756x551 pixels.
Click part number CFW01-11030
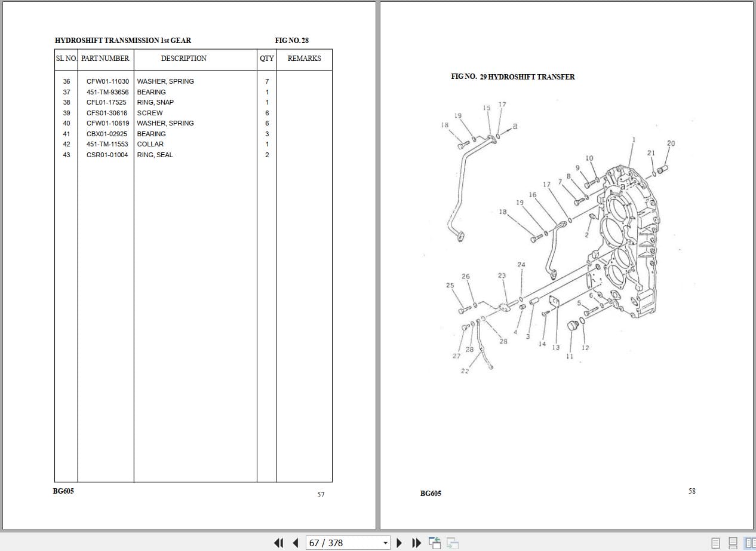pyautogui.click(x=107, y=81)
